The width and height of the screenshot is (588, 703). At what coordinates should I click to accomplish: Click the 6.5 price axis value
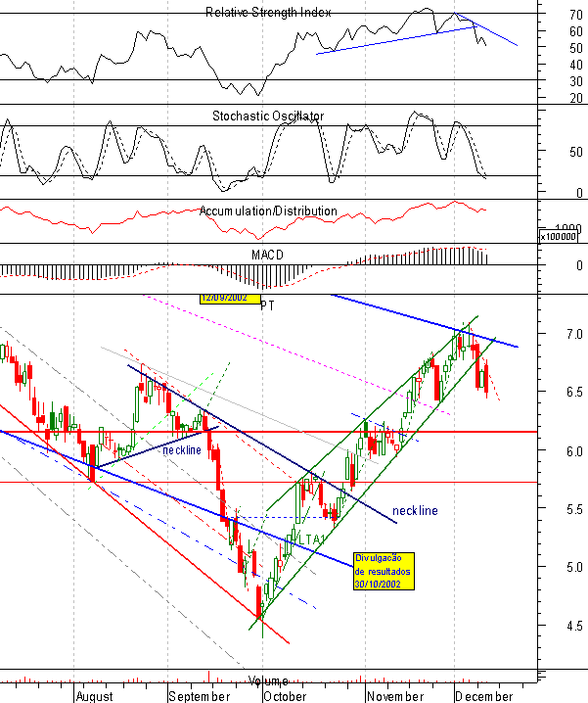(x=574, y=392)
